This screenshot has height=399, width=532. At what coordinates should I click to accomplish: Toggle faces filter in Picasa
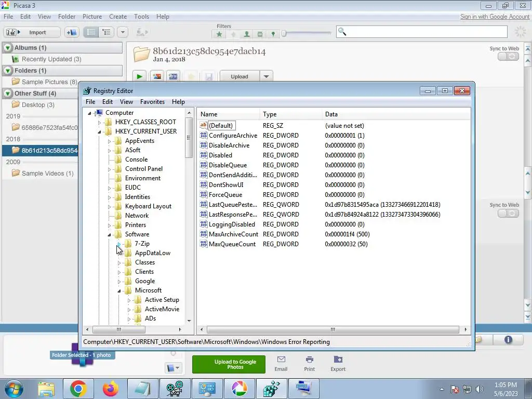tap(247, 34)
